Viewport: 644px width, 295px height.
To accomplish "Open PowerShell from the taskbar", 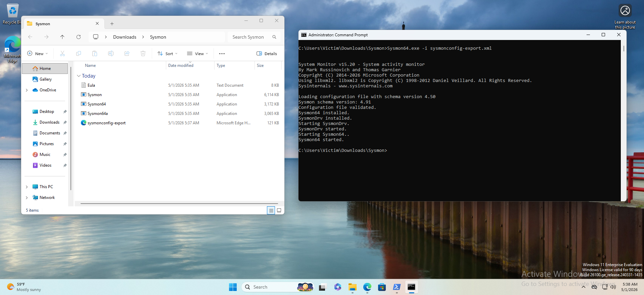I will coord(397,287).
